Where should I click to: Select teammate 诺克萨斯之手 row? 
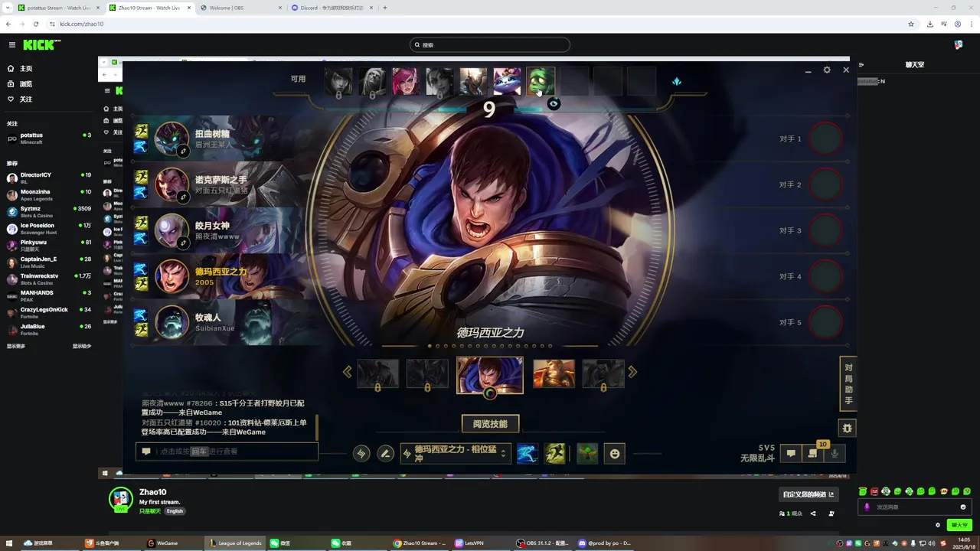(218, 184)
